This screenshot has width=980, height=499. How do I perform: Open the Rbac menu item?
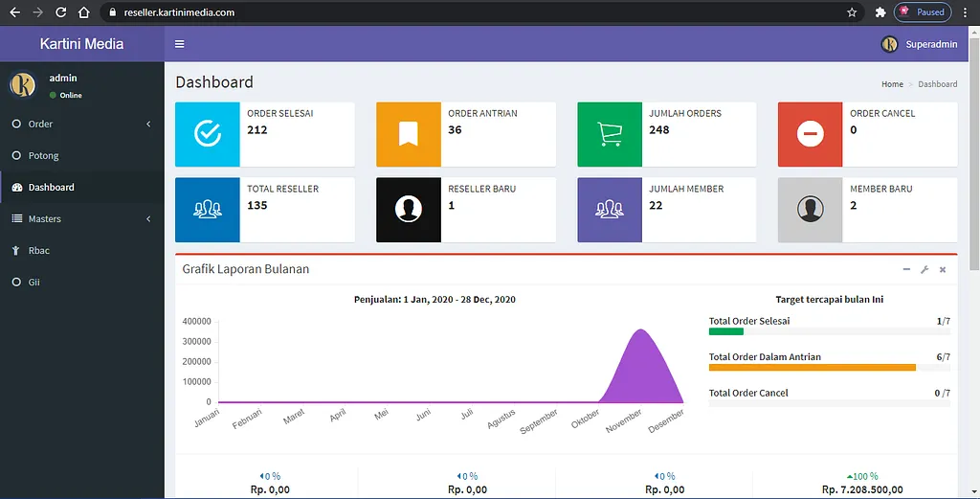(39, 251)
